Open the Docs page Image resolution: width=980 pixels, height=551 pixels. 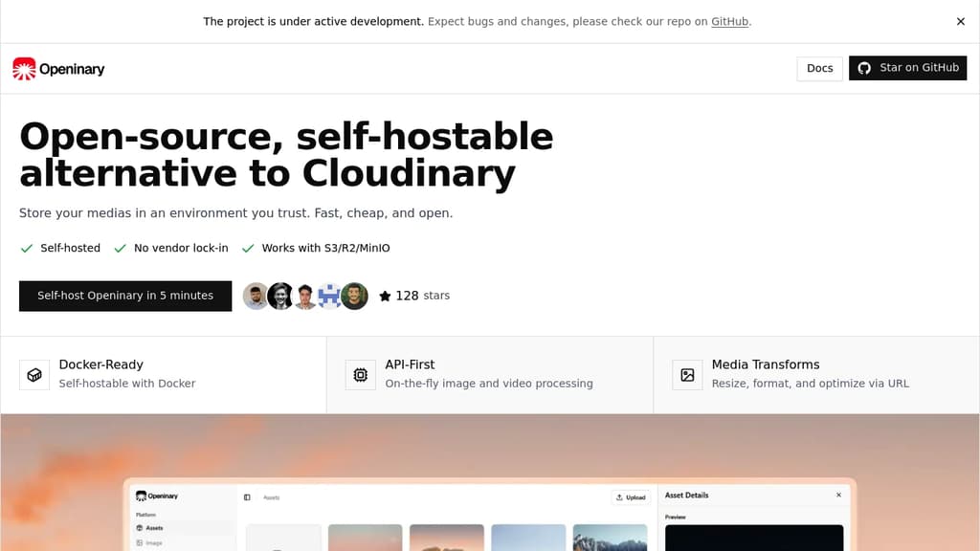pos(819,68)
